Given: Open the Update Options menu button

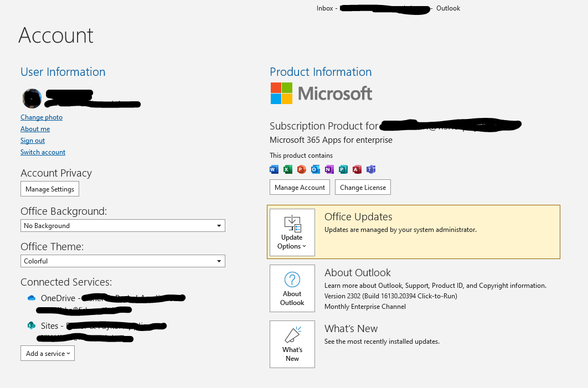Looking at the screenshot, I should (292, 232).
